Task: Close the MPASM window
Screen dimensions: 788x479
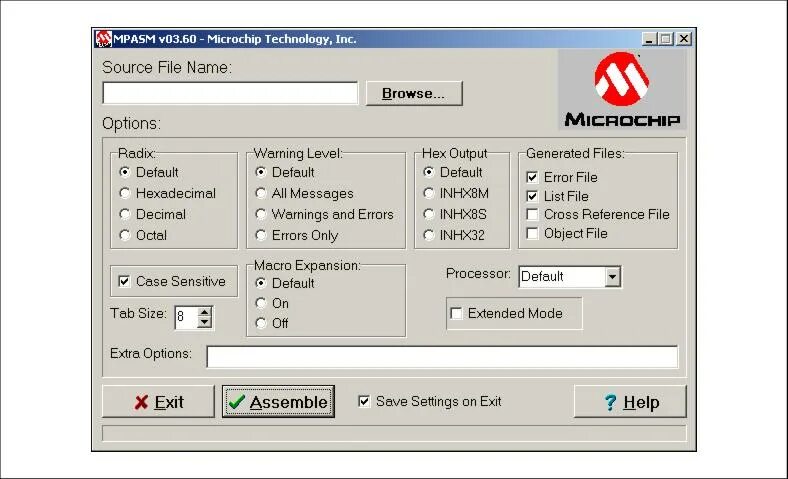Action: pos(684,39)
